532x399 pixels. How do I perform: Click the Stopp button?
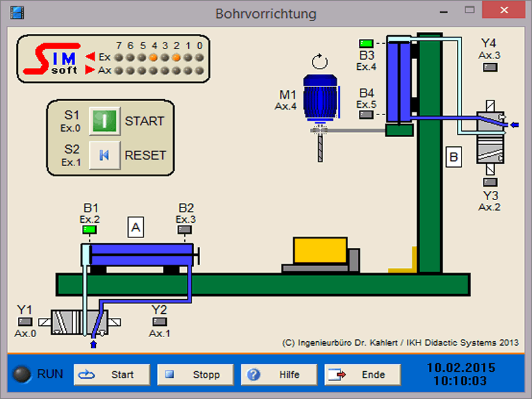(196, 374)
